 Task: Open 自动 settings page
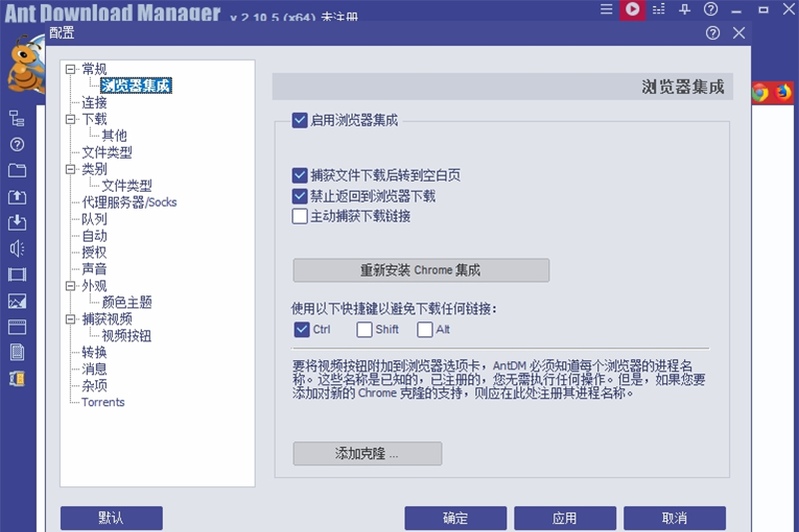(94, 236)
